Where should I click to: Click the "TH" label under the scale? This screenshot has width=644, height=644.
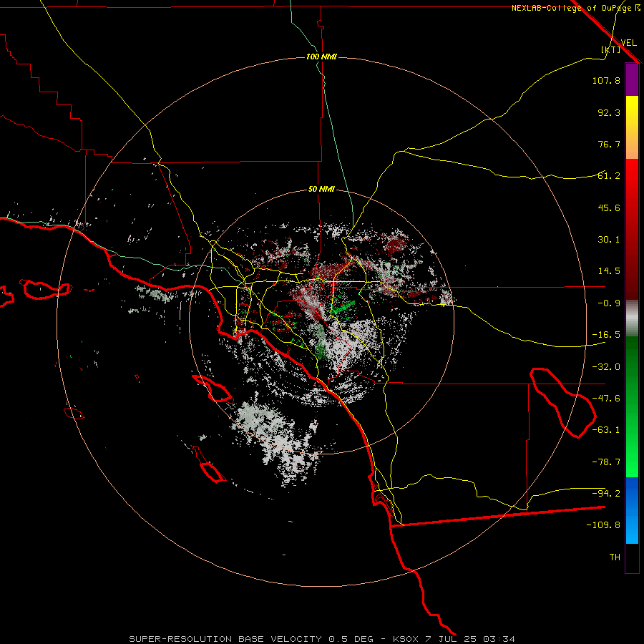615,557
